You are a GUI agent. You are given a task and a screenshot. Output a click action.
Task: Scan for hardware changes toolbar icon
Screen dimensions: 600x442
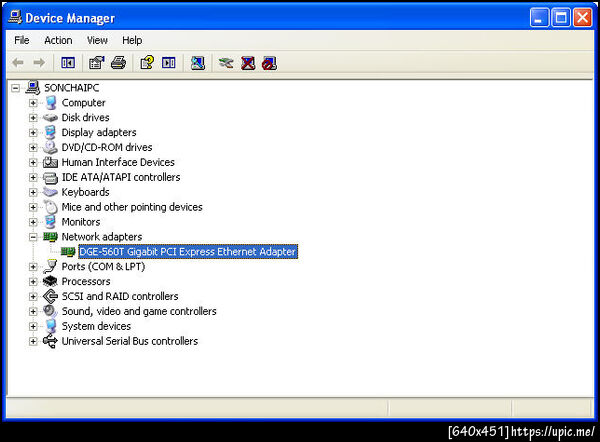coord(198,63)
